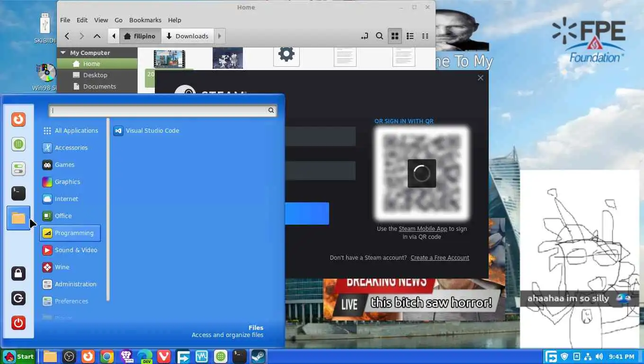644x364 pixels.
Task: Open the Help menu in Home window
Action: click(x=174, y=20)
